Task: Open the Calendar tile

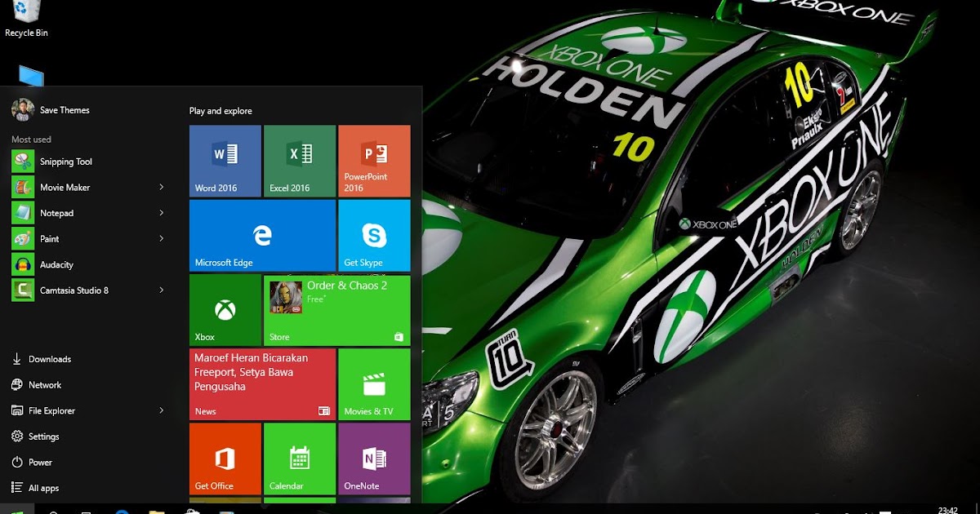Action: tap(299, 459)
